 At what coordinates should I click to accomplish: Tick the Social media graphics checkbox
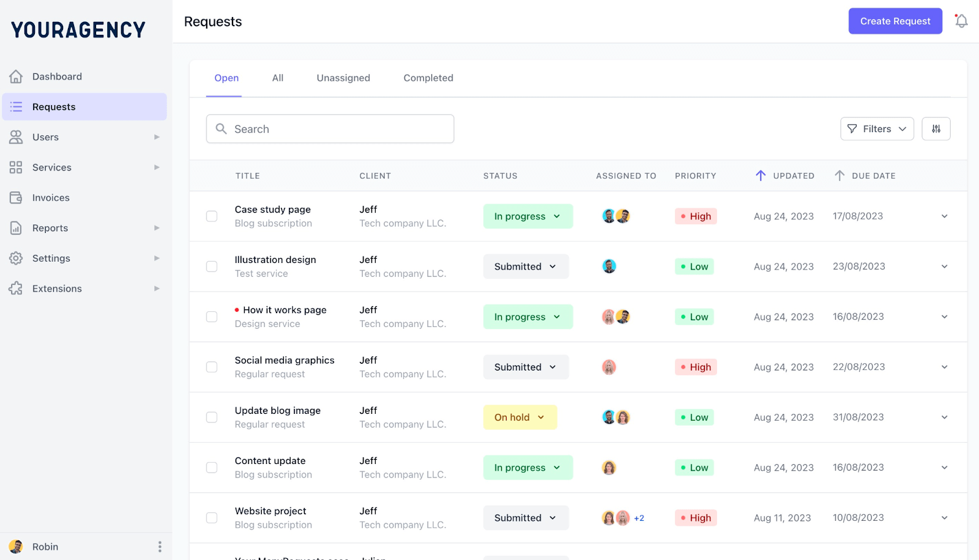211,367
